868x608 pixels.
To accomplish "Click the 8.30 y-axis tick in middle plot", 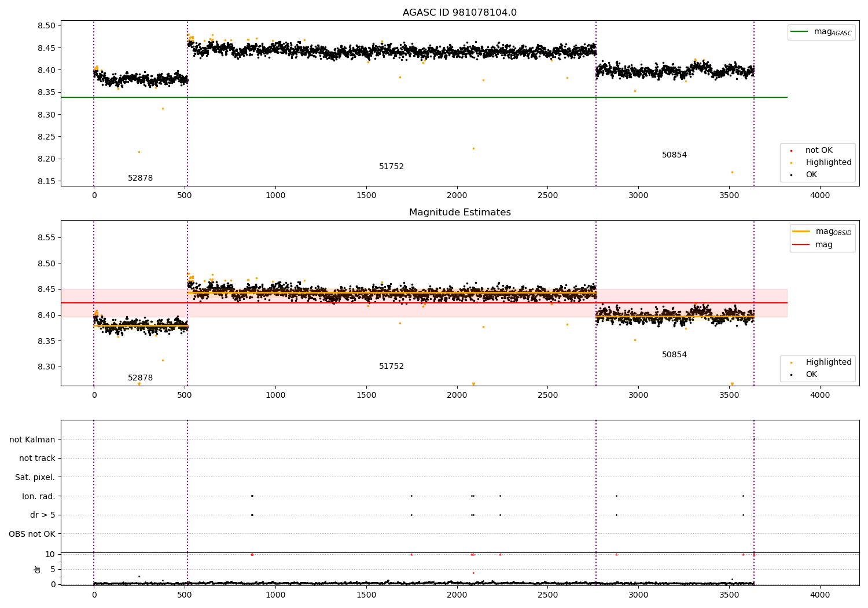I will 47,367.
